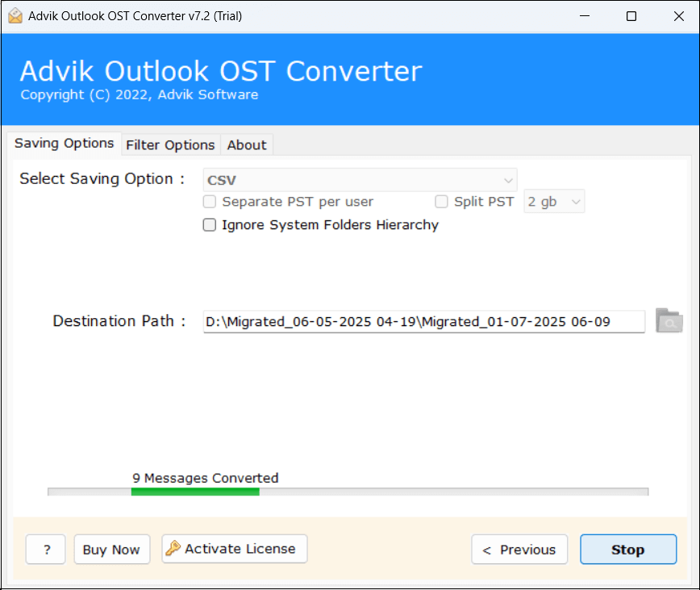Open the 2 gb split size dropdown
Screen dimensions: 700x590
(x=554, y=202)
